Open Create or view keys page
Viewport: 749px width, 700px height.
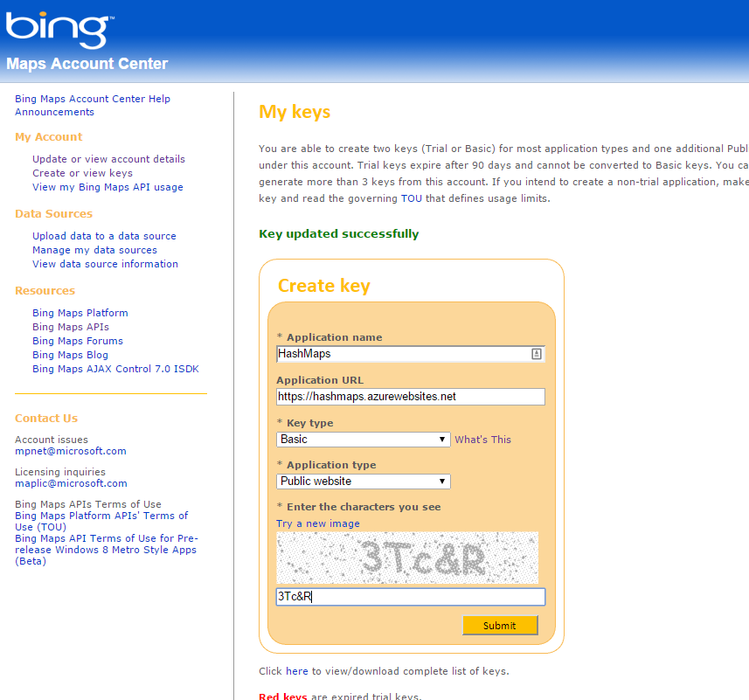coord(82,173)
